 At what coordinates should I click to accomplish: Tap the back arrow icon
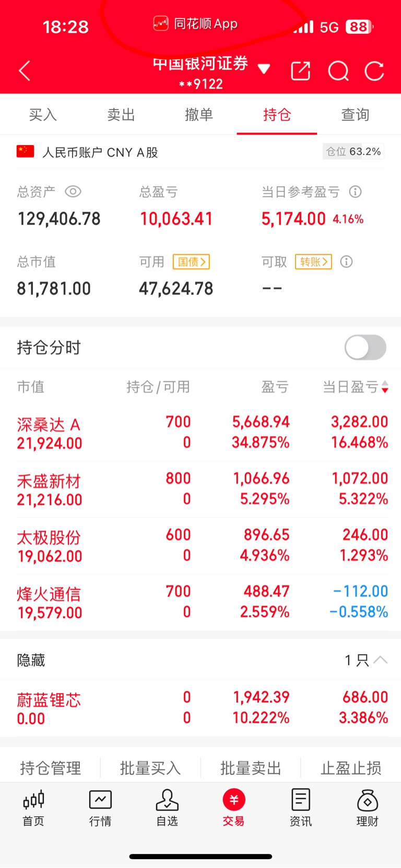point(25,71)
